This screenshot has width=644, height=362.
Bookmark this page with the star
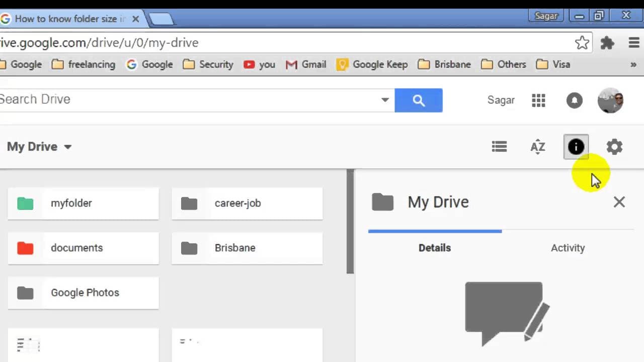582,43
